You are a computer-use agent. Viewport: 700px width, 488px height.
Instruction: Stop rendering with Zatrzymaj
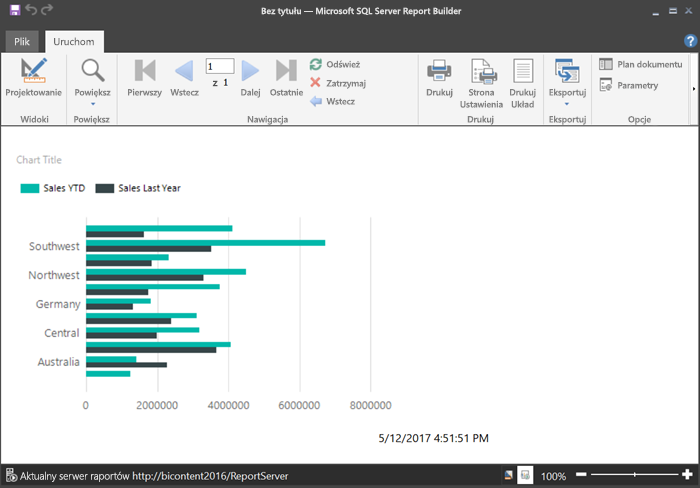pyautogui.click(x=338, y=83)
